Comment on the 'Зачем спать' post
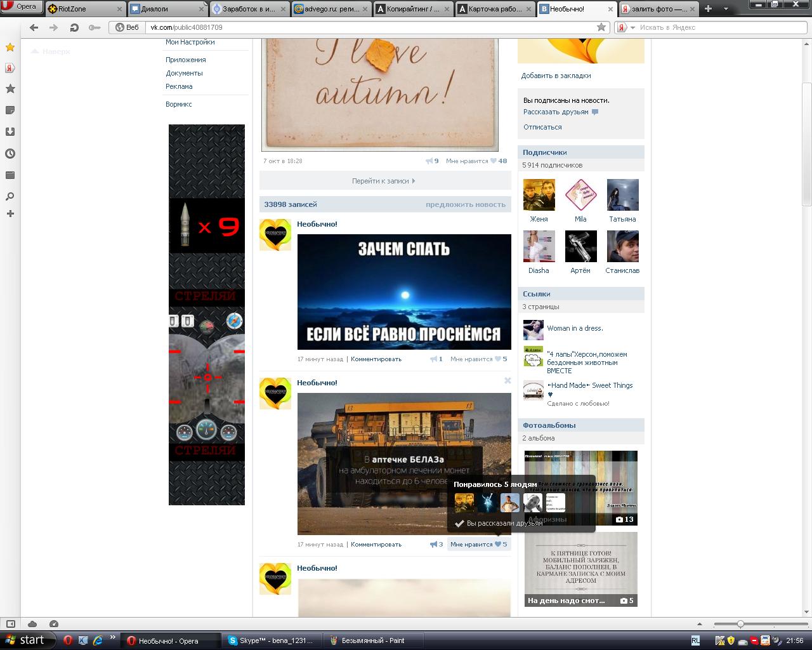This screenshot has height=650, width=812. tap(376, 359)
